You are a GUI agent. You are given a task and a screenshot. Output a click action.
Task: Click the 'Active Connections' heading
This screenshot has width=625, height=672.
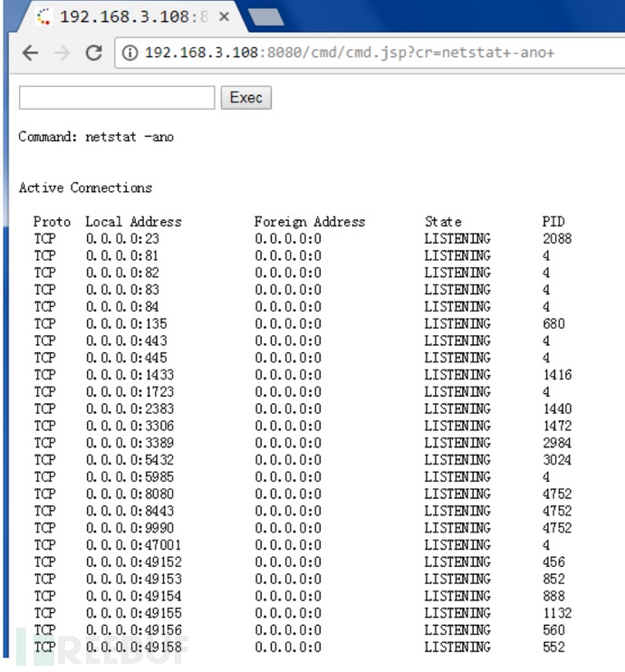(x=85, y=187)
